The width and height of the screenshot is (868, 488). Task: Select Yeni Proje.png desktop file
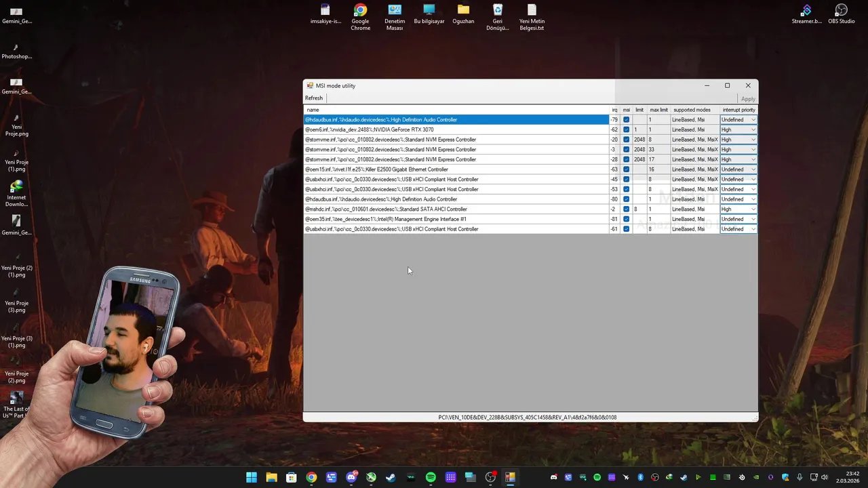(16, 125)
